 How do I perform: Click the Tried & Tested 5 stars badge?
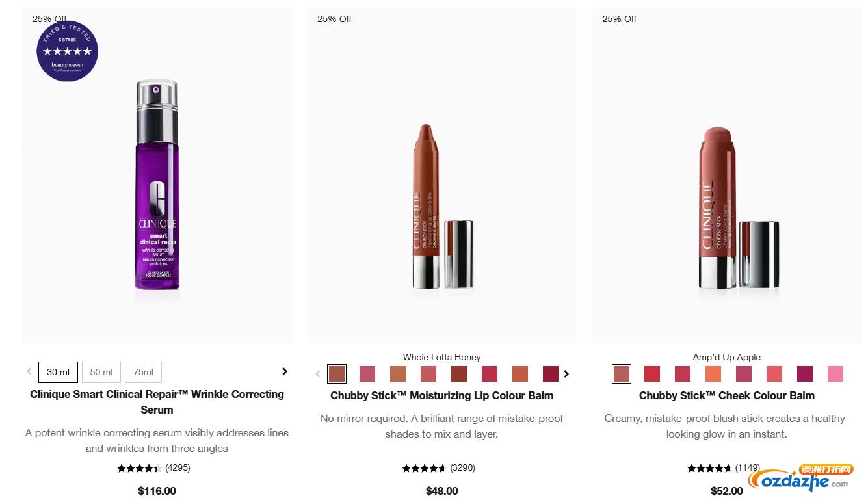click(68, 51)
